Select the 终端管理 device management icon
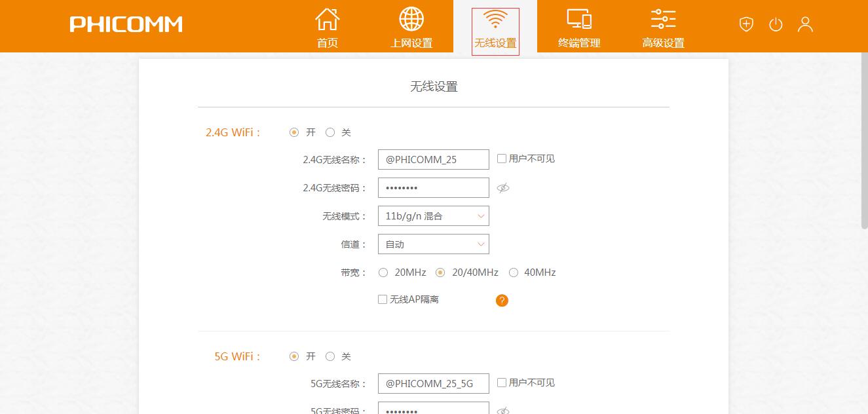The width and height of the screenshot is (868, 414). click(579, 19)
